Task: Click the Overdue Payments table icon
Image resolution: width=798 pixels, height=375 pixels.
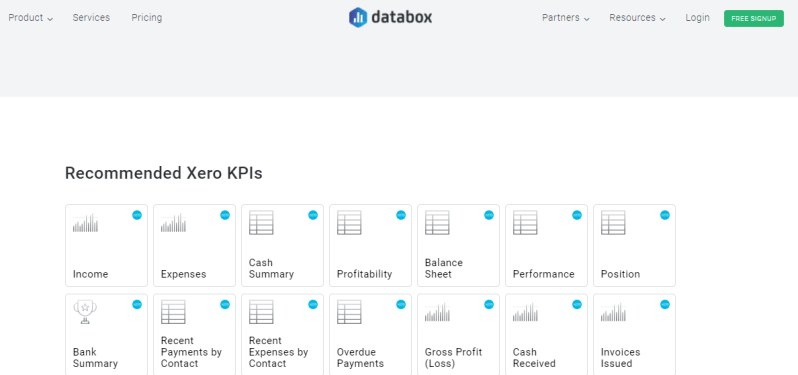Action: point(349,312)
